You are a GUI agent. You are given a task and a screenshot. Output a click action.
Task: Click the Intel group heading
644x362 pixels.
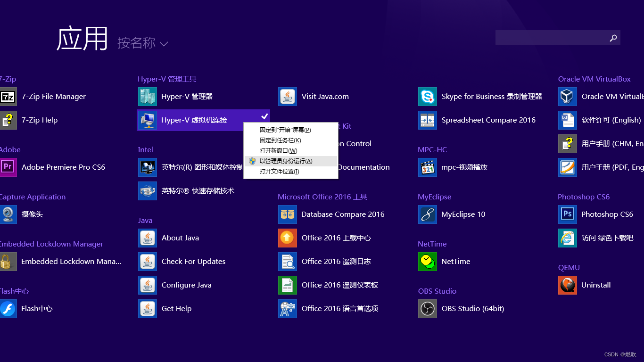tap(145, 150)
